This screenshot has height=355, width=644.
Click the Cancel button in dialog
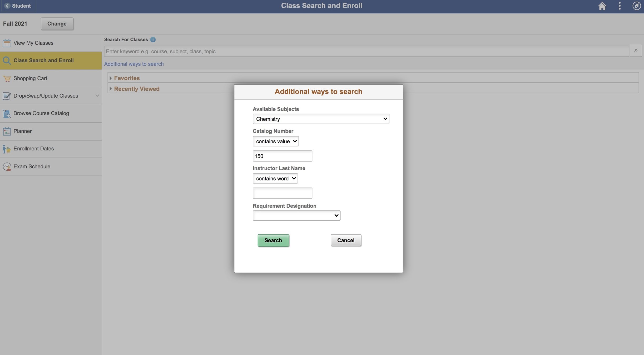[346, 240]
